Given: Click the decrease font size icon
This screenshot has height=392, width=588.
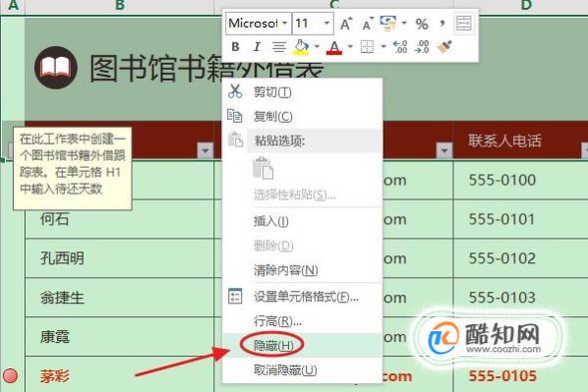Looking at the screenshot, I should (368, 24).
